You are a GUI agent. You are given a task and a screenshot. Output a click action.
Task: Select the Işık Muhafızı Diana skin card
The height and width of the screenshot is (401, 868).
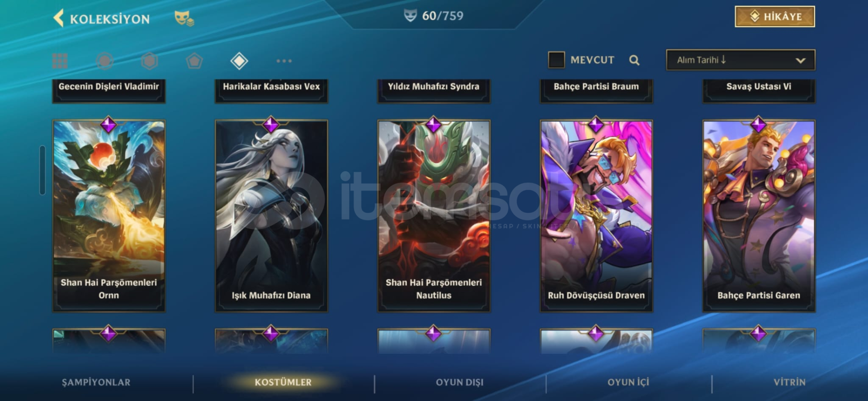[271, 216]
